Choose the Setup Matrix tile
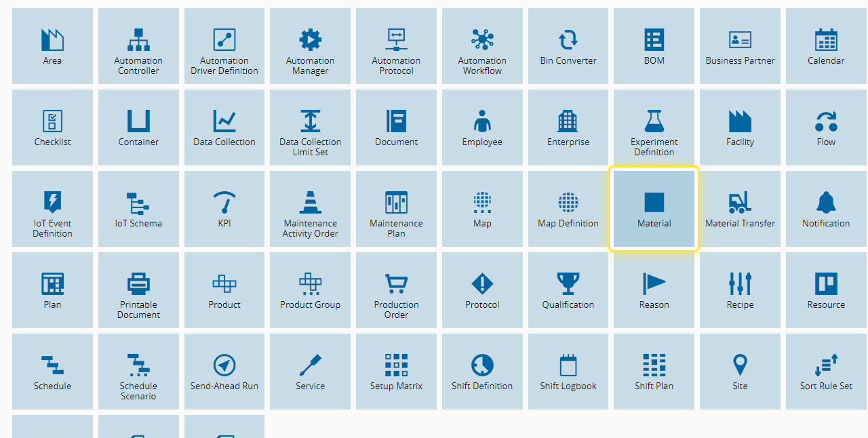Viewport: 868px width, 438px height. [396, 372]
